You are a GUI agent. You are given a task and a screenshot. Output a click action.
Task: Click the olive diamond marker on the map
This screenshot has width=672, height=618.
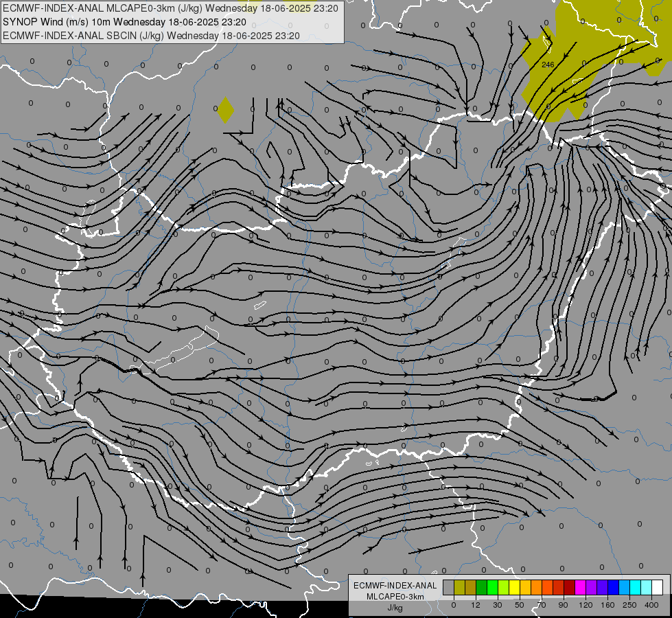(x=225, y=110)
